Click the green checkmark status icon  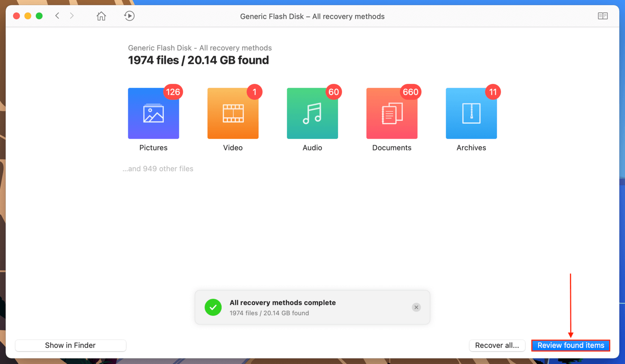tap(213, 307)
